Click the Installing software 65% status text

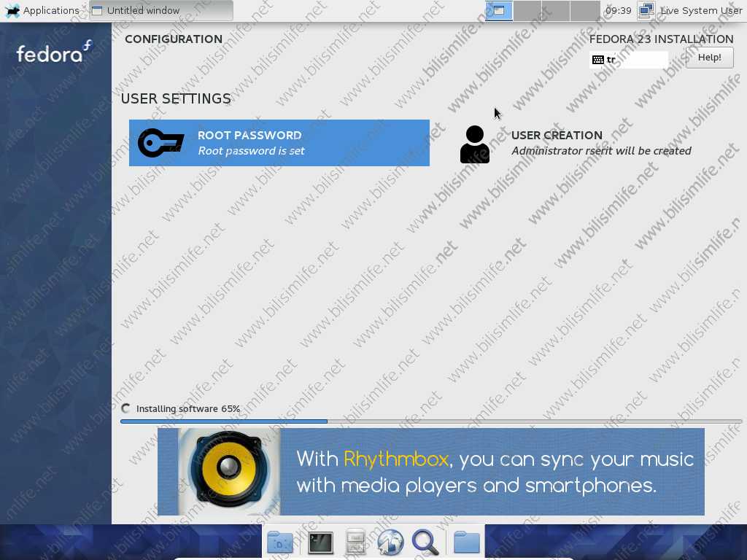(187, 408)
